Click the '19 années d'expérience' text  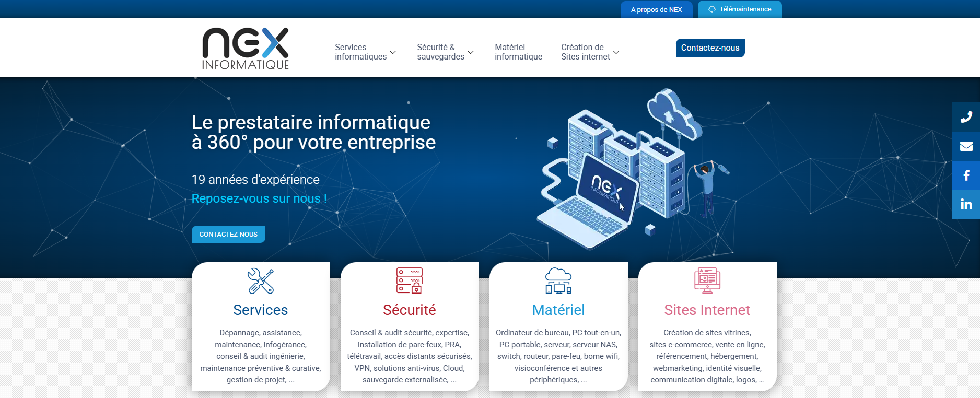[x=255, y=180]
